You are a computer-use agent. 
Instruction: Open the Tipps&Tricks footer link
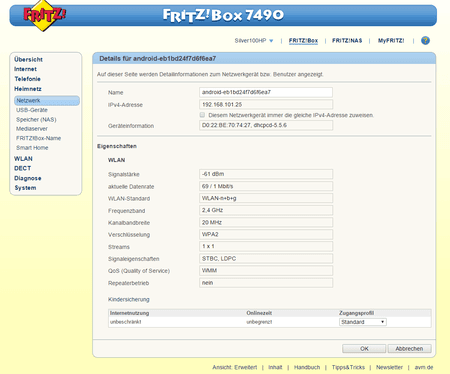coord(348,367)
